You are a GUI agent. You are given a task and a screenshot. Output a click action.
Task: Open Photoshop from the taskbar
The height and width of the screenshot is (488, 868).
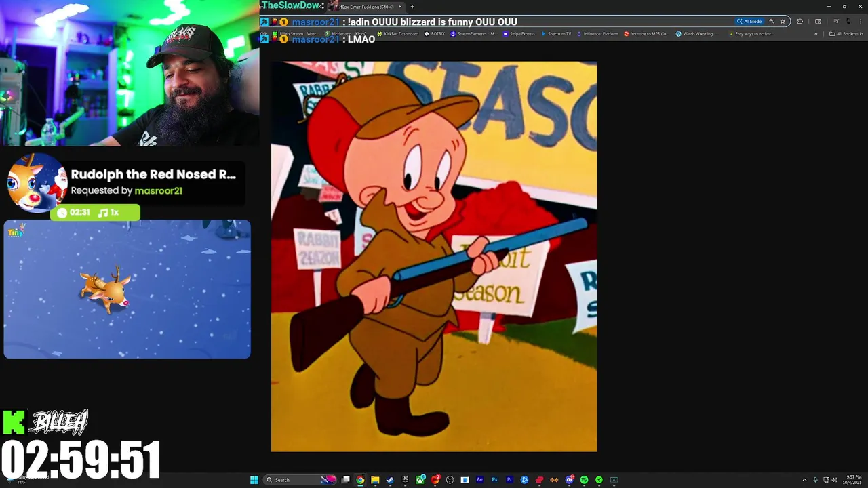point(495,480)
